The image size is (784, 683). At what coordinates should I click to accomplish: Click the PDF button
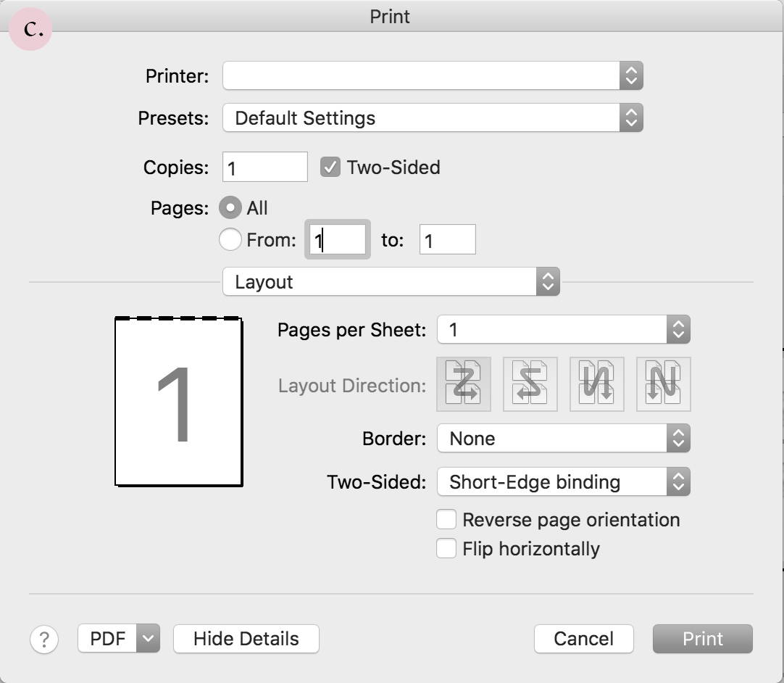107,639
